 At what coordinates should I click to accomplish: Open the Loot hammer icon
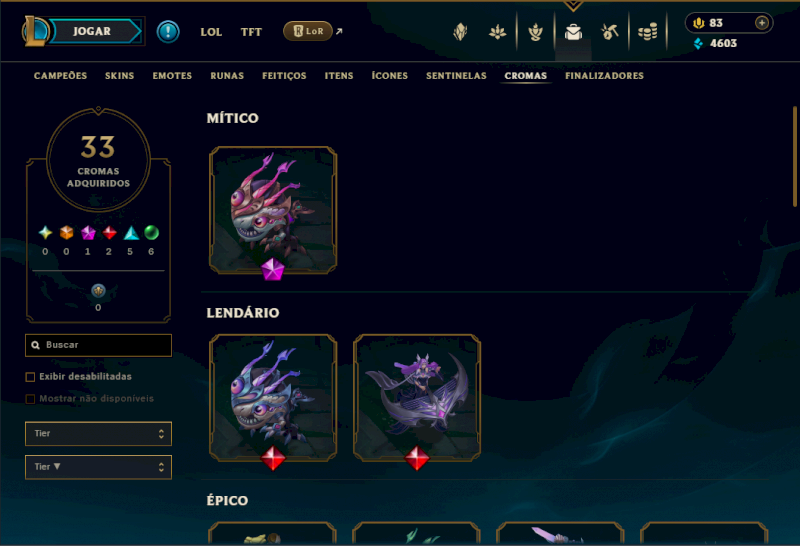[x=610, y=32]
